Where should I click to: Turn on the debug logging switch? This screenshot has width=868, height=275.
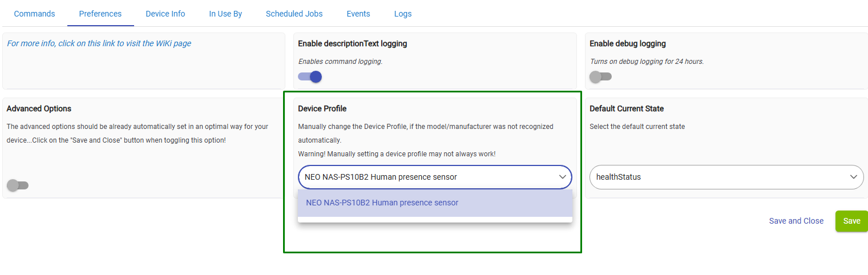click(x=600, y=76)
